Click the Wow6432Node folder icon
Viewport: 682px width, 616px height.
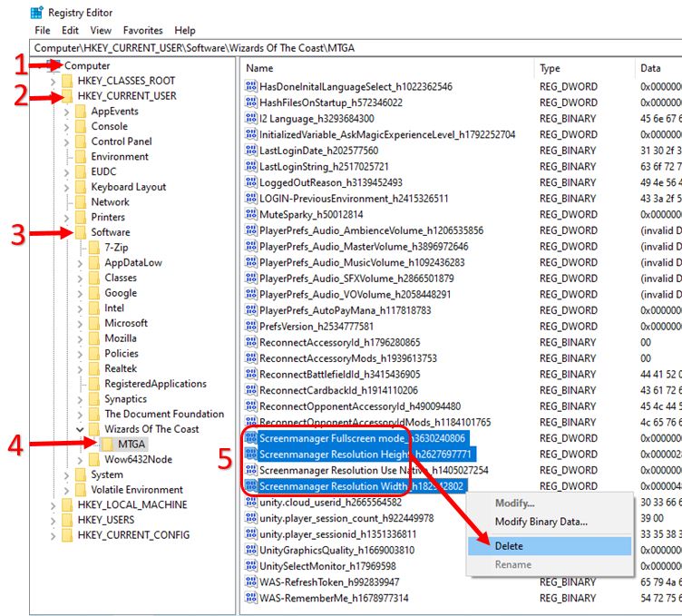pyautogui.click(x=94, y=459)
